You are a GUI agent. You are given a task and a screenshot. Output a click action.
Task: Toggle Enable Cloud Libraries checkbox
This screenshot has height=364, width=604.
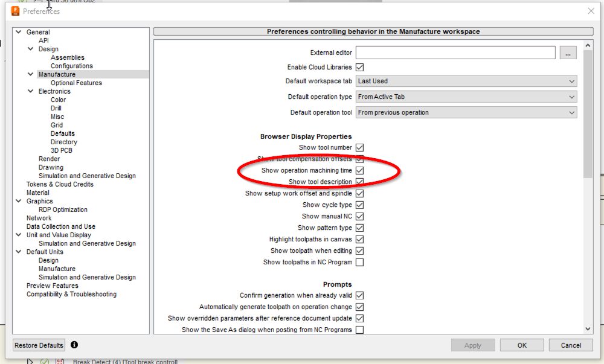click(x=360, y=68)
